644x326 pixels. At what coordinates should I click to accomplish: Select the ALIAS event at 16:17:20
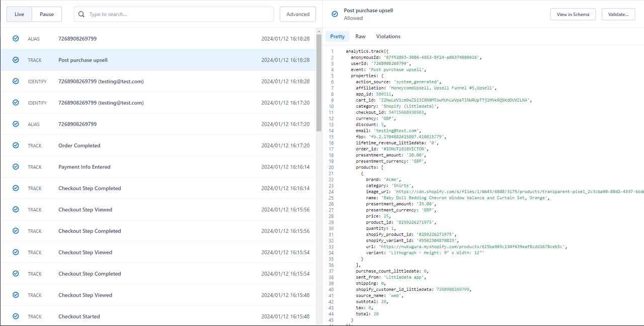(158, 124)
